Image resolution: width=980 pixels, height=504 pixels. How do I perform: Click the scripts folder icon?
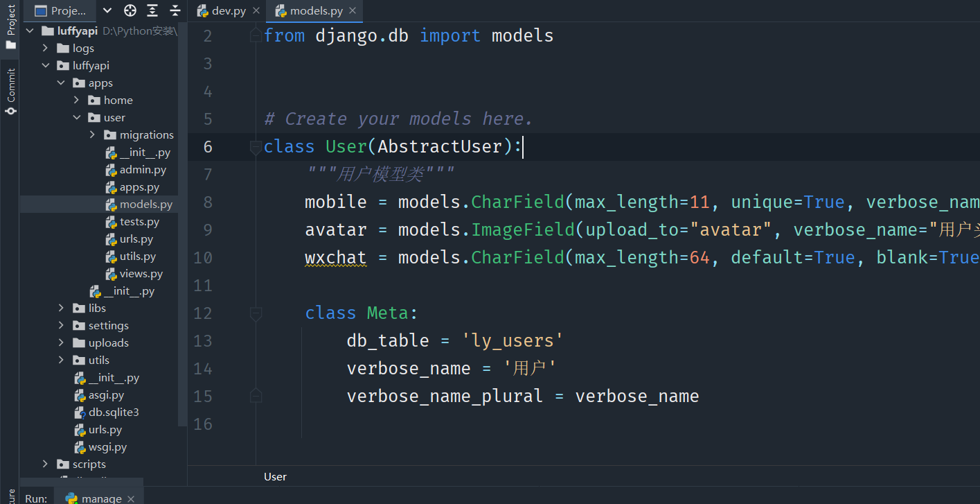[x=64, y=464]
